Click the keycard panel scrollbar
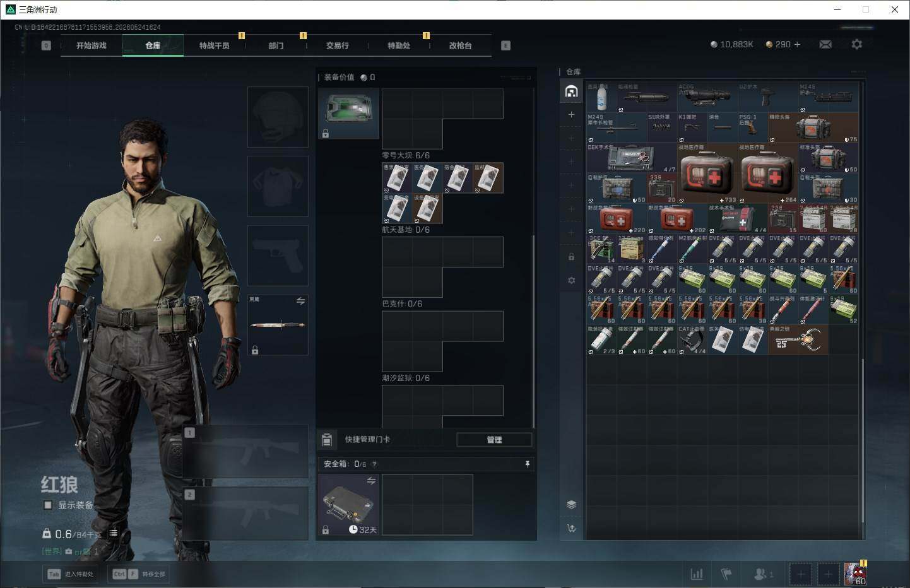Image resolution: width=910 pixels, height=588 pixels. [x=534, y=332]
